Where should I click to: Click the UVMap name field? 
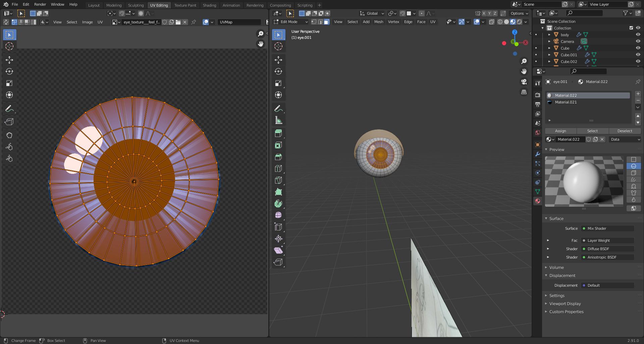coord(239,22)
